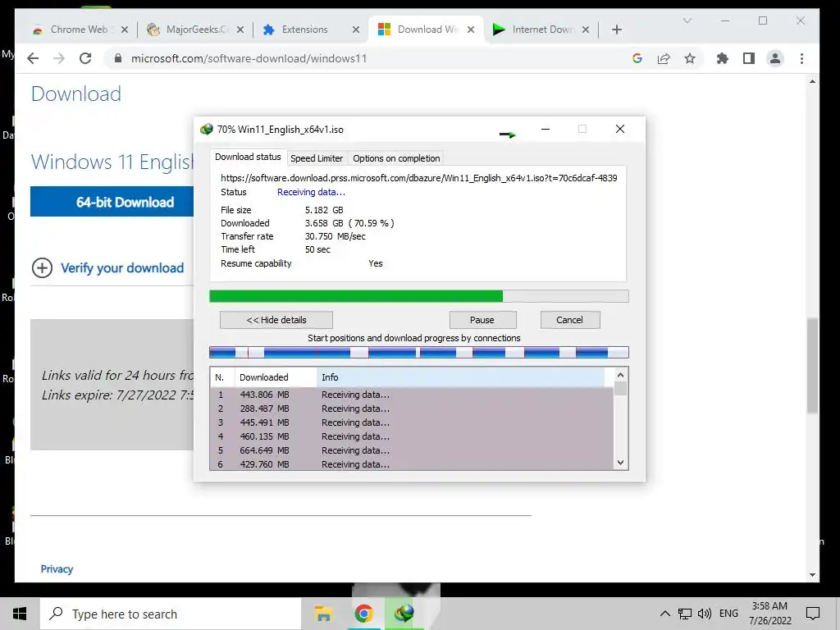Click the address bar URL
The width and height of the screenshot is (840, 630).
click(x=249, y=58)
